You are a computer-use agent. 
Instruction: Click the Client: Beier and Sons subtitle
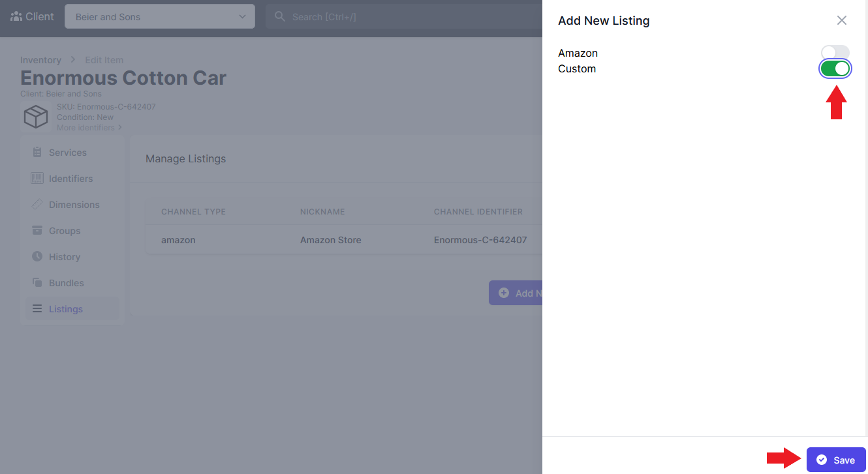point(61,94)
